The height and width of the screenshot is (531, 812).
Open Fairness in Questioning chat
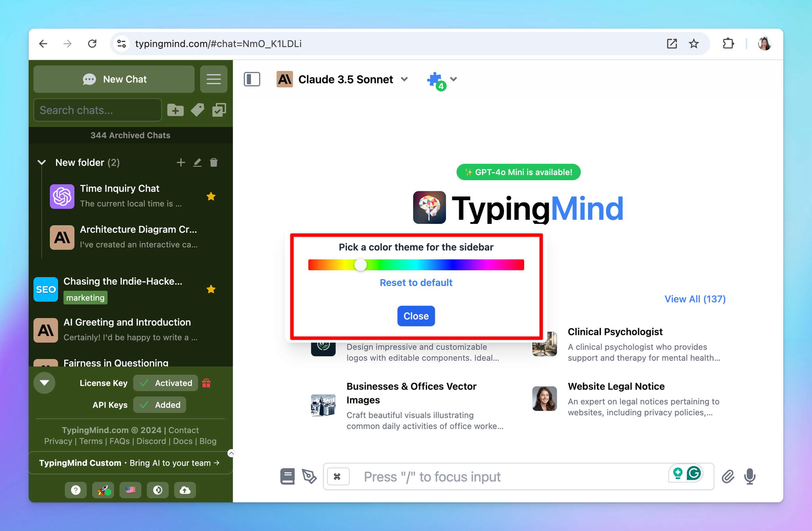128,361
